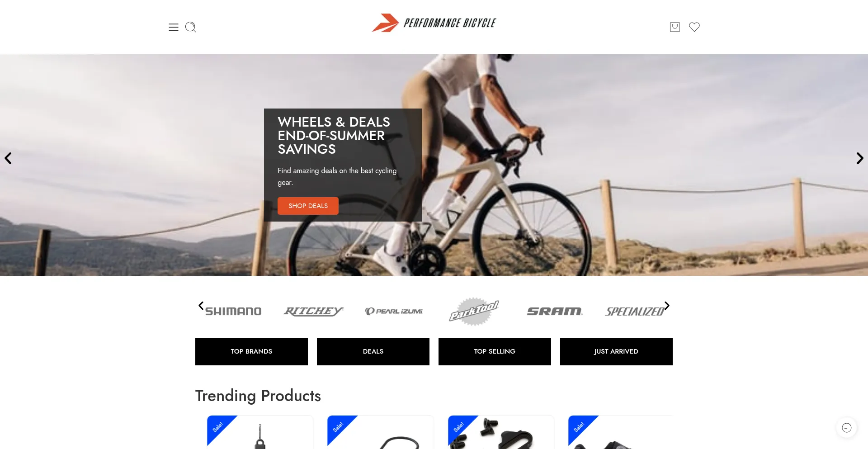Open the first trending sale product
Screen dimensions: 868x449
(260, 432)
